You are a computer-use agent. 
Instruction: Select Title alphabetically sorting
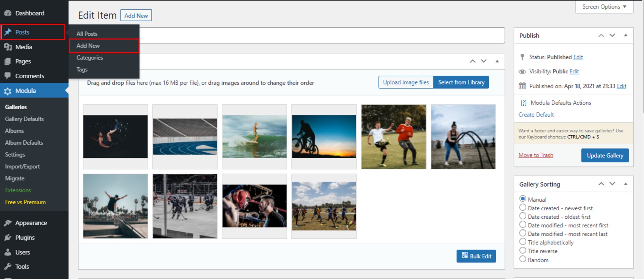tap(523, 242)
